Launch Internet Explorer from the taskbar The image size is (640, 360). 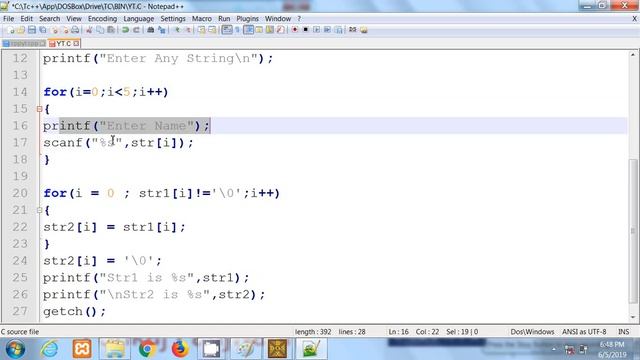(x=49, y=349)
